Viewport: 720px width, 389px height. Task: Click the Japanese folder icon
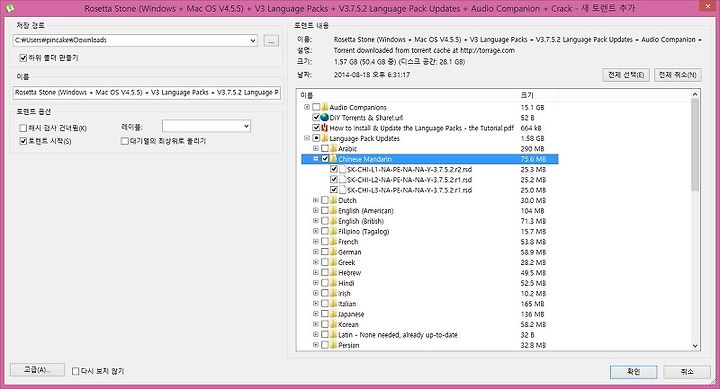click(x=333, y=314)
